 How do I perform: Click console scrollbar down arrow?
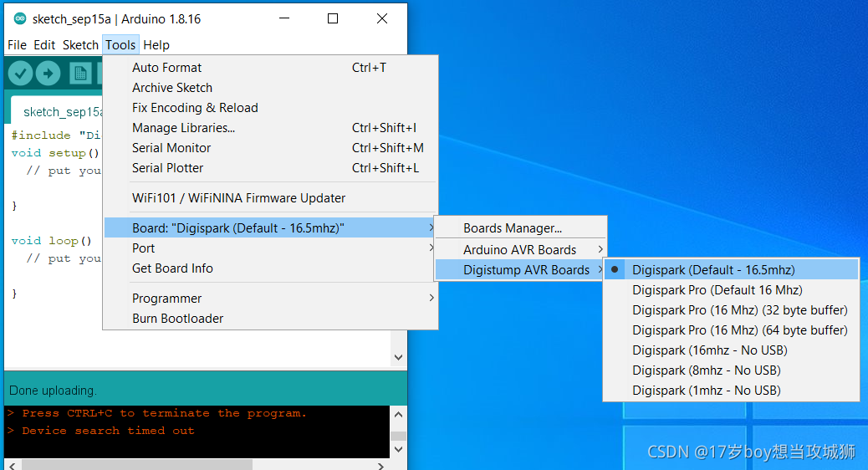398,449
